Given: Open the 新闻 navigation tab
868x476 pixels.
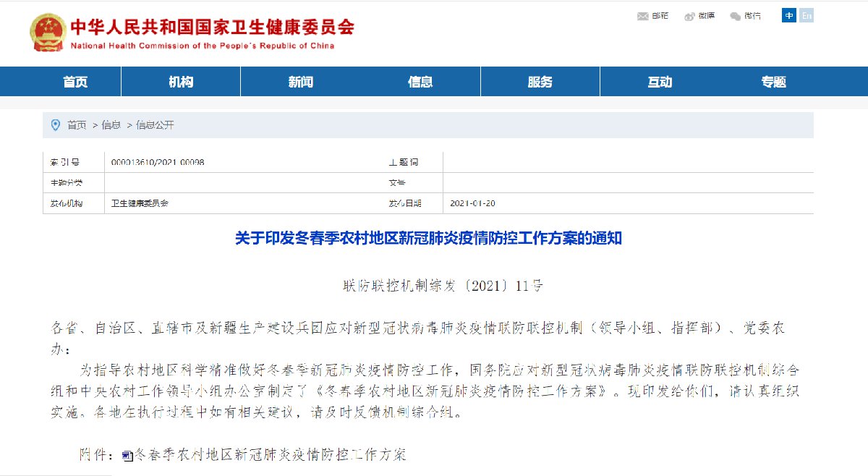Looking at the screenshot, I should (301, 82).
